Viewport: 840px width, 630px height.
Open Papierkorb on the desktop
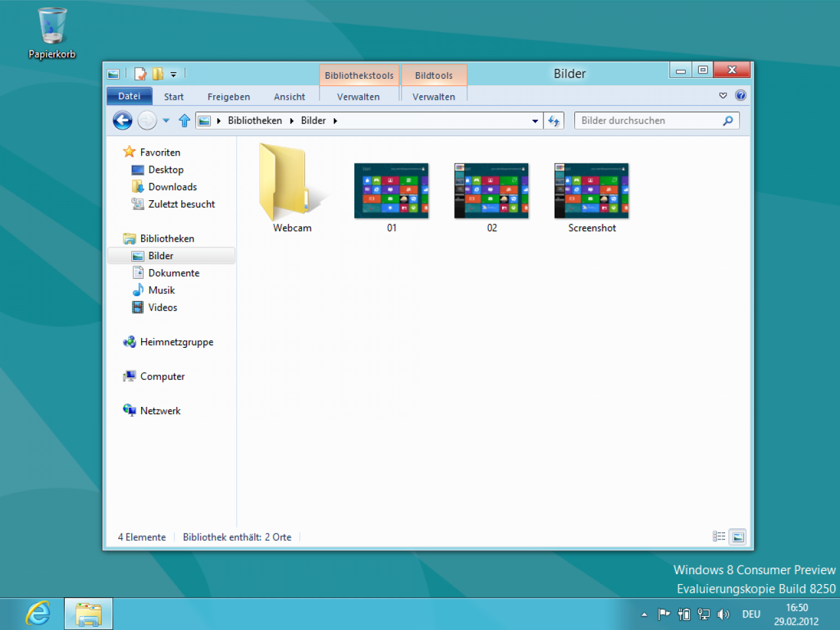[x=52, y=33]
